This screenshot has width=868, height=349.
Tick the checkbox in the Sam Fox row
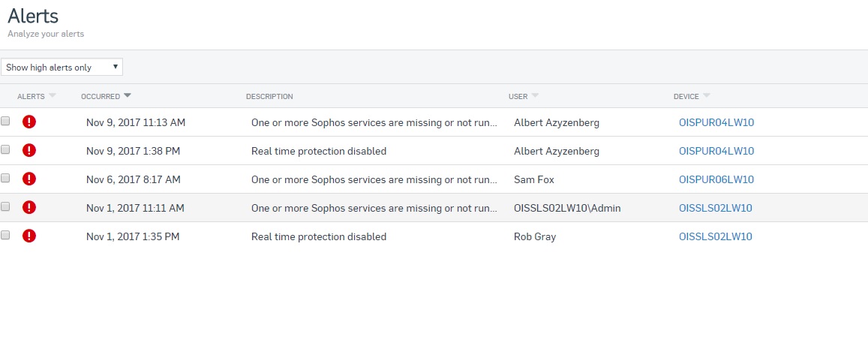click(5, 178)
